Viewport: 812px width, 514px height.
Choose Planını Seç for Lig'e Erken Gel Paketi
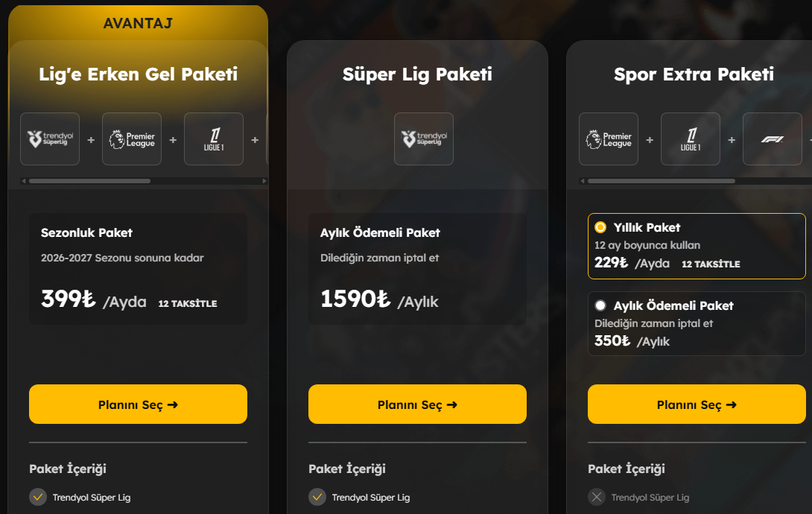139,404
